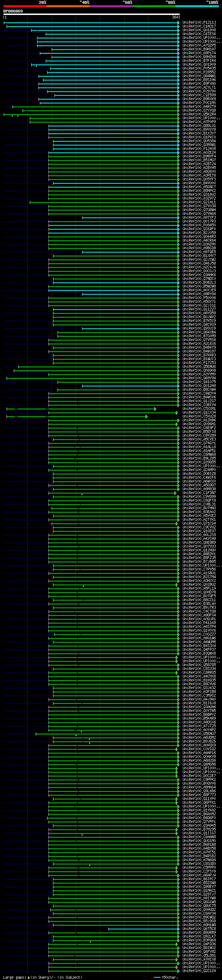
Task: Click the yellow gap triangle in the legend
Action: (28, 977)
